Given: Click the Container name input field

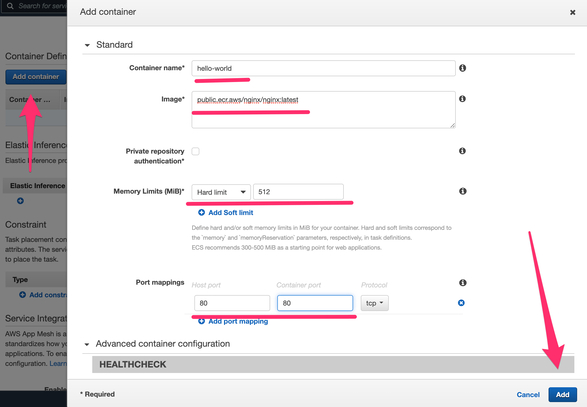Looking at the screenshot, I should [x=323, y=68].
